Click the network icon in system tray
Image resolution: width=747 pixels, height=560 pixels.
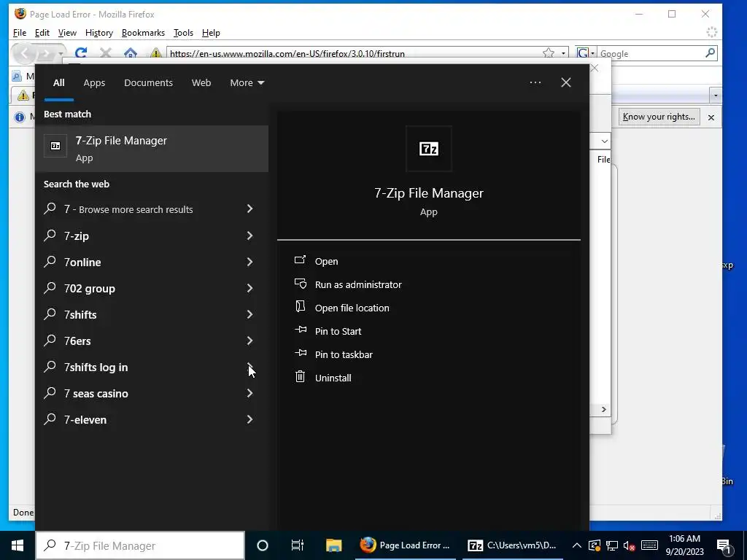612,545
